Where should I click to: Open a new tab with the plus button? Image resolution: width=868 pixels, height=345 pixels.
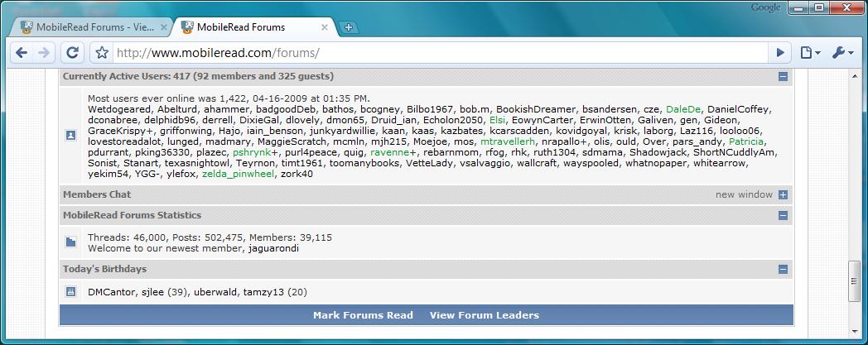[x=348, y=27]
